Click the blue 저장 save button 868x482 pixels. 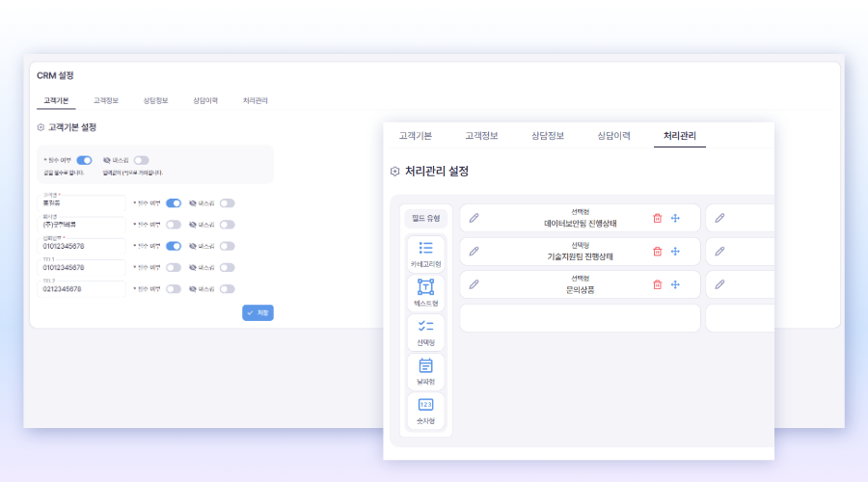tap(258, 312)
